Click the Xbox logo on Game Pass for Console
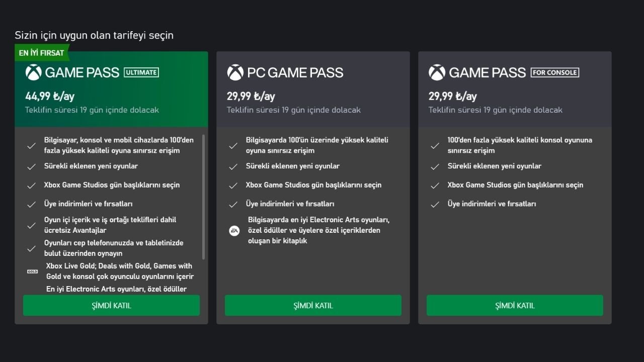This screenshot has width=644, height=362. click(x=437, y=72)
